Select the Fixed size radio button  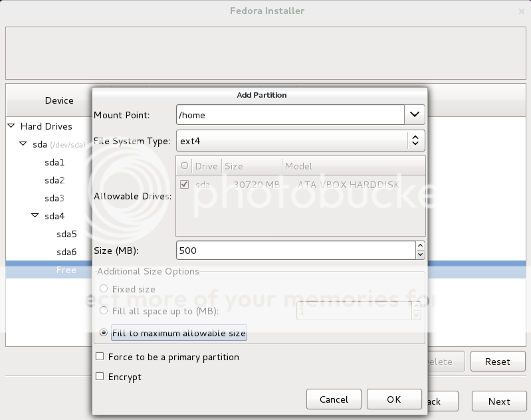tap(104, 288)
